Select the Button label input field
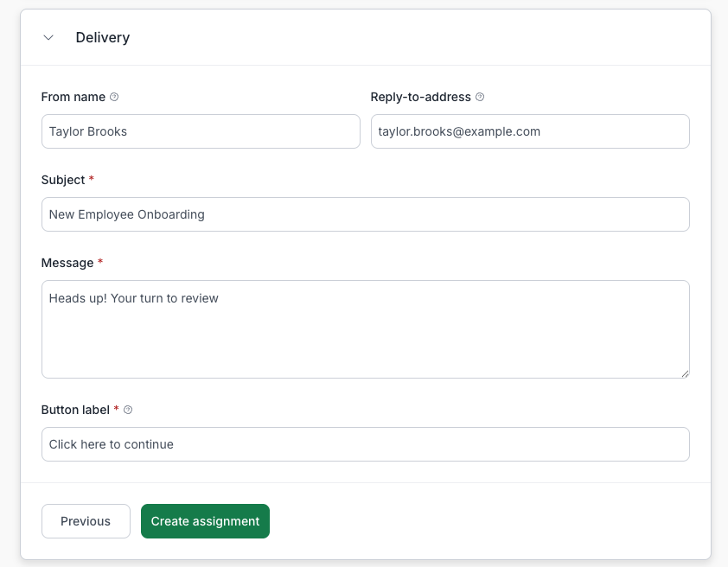 [x=365, y=444]
